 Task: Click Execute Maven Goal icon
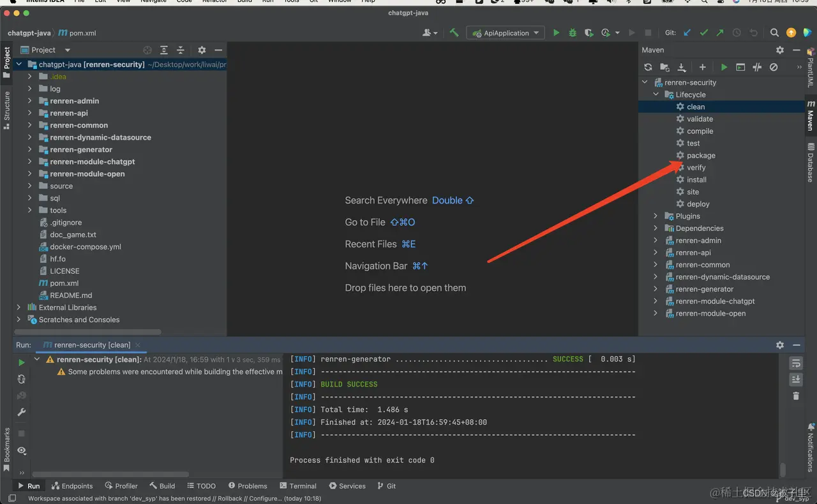(x=740, y=67)
